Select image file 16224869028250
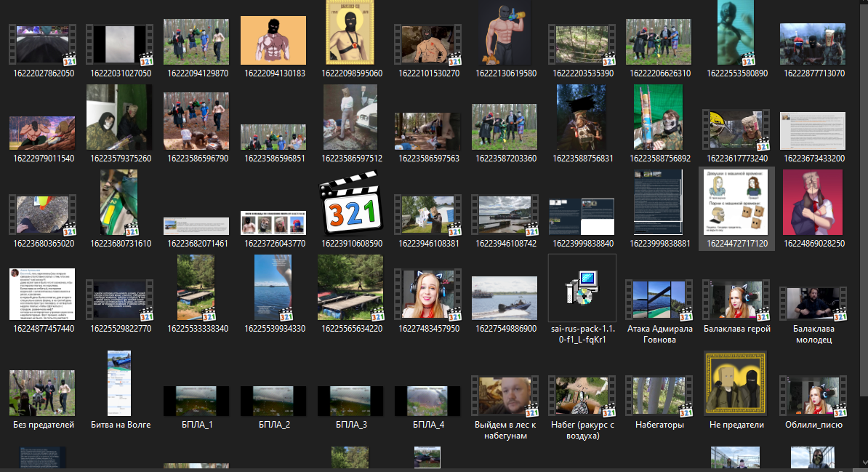 pyautogui.click(x=813, y=203)
